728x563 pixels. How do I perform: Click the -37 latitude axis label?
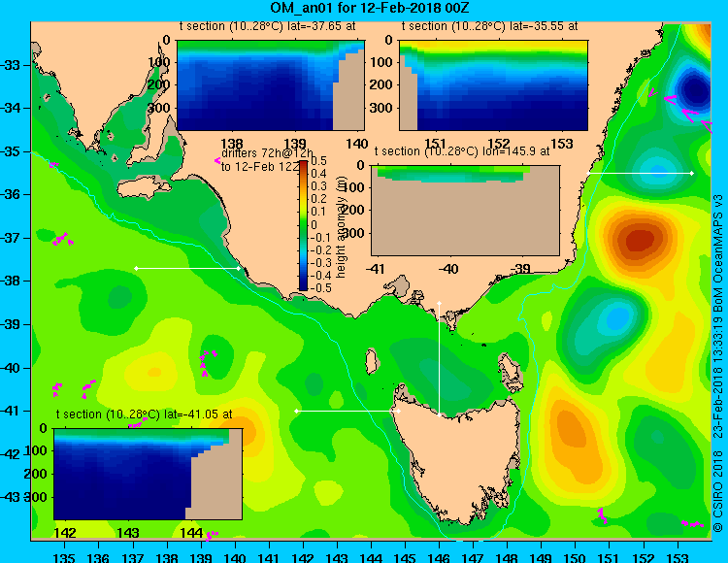10,238
